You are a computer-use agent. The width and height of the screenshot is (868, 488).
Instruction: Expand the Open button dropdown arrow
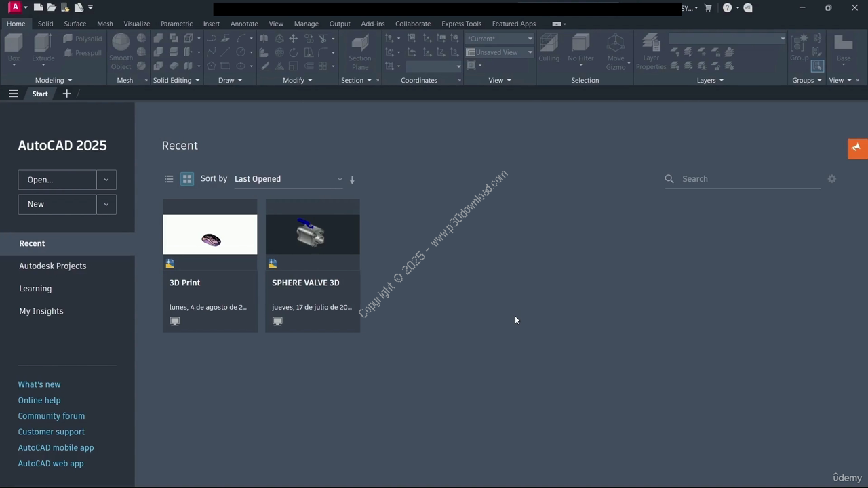pos(106,180)
